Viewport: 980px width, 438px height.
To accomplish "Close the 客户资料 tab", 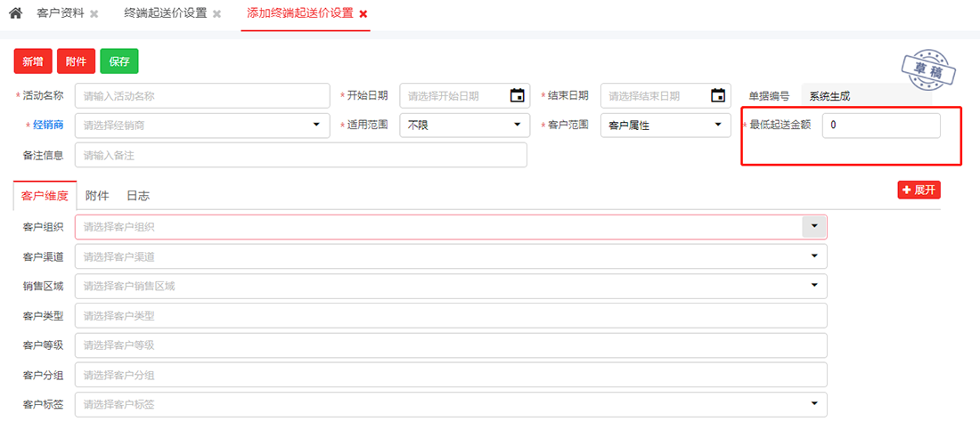I will (94, 14).
